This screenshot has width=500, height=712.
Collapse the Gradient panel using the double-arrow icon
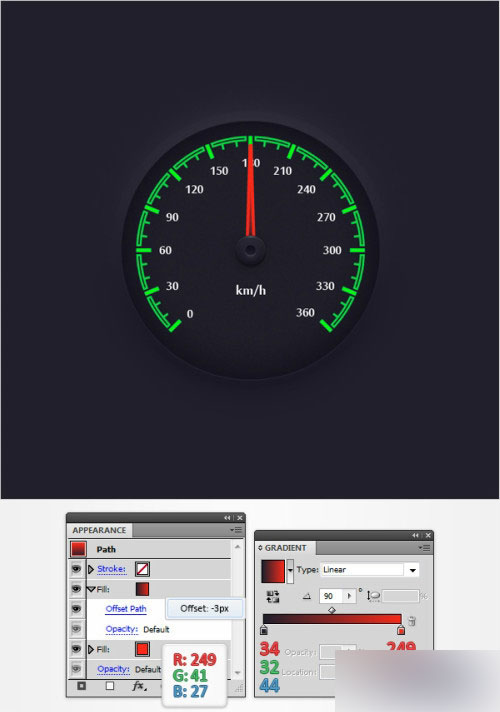pyautogui.click(x=415, y=536)
